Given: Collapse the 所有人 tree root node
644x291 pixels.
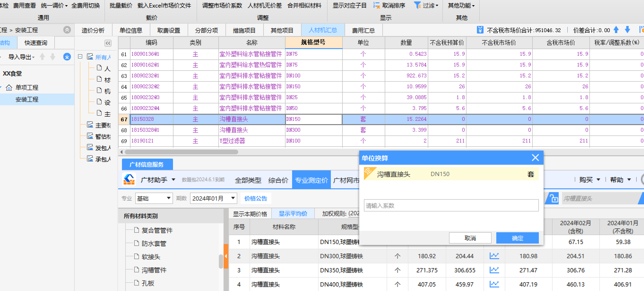Looking at the screenshot, I should (x=80, y=57).
